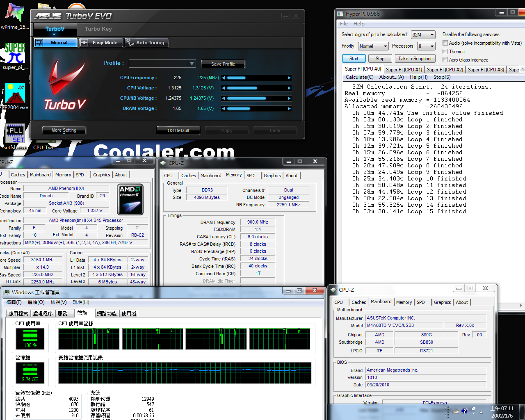The width and height of the screenshot is (525, 420).
Task: Open About tab in CPU-Z Memory window
Action: [292, 176]
